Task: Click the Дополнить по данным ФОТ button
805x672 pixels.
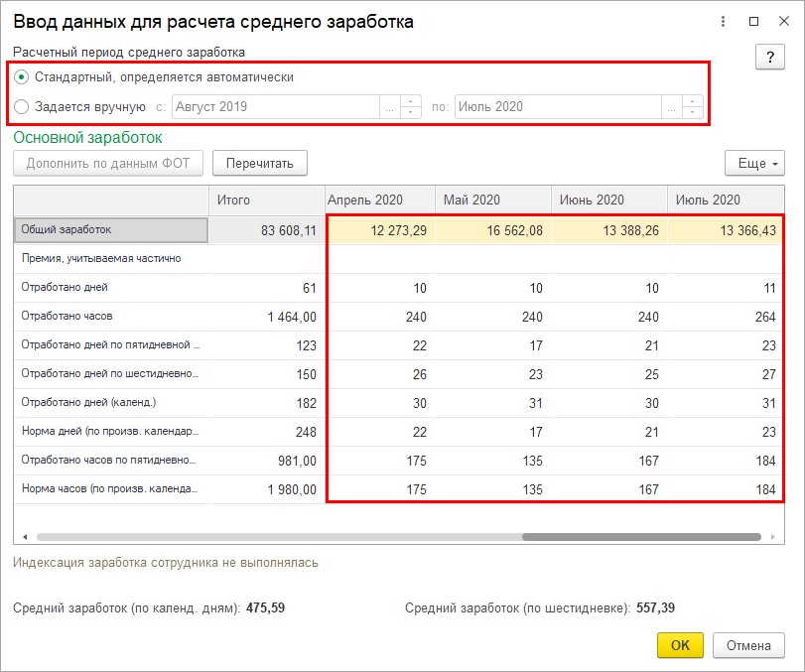Action: pyautogui.click(x=108, y=163)
